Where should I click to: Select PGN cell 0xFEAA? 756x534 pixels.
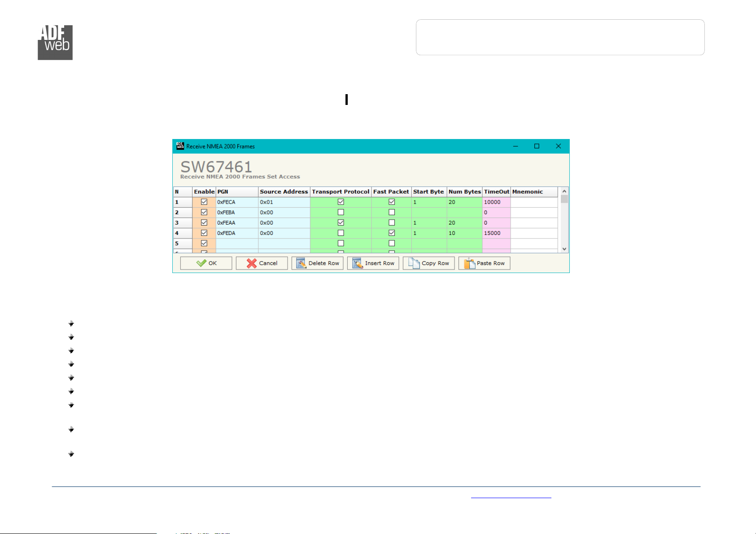pyautogui.click(x=237, y=223)
